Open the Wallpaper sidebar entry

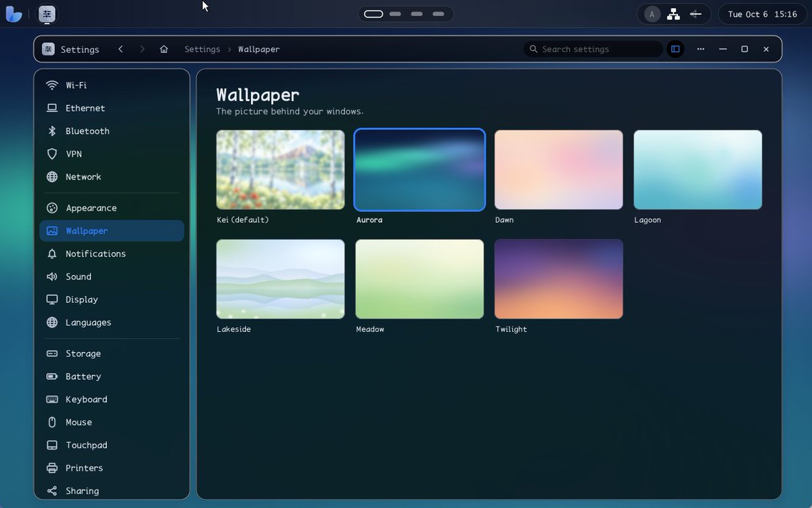(x=112, y=231)
